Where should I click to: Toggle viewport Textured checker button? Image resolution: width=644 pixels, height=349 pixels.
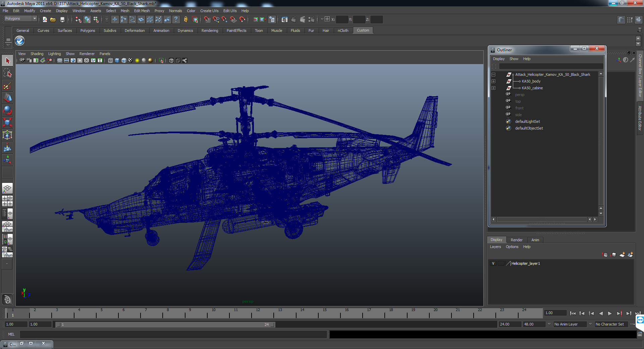click(x=130, y=60)
